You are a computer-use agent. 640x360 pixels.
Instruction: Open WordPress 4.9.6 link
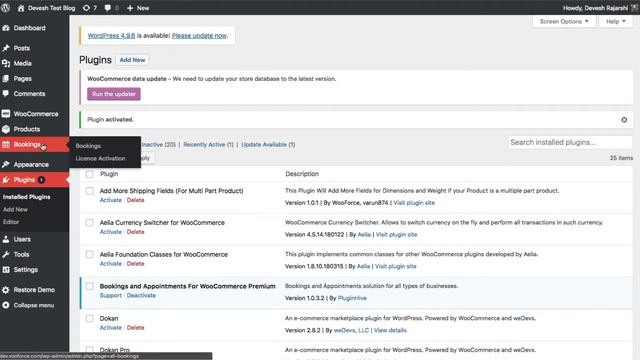coord(111,36)
